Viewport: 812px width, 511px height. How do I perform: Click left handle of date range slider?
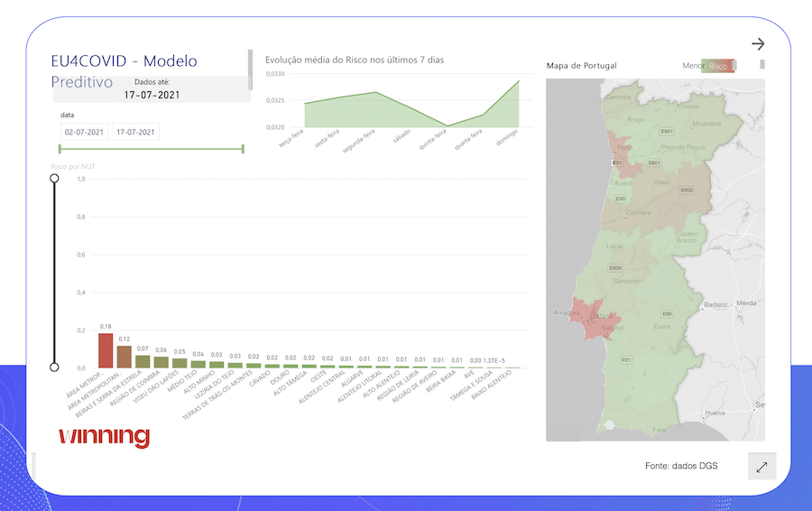[x=60, y=149]
